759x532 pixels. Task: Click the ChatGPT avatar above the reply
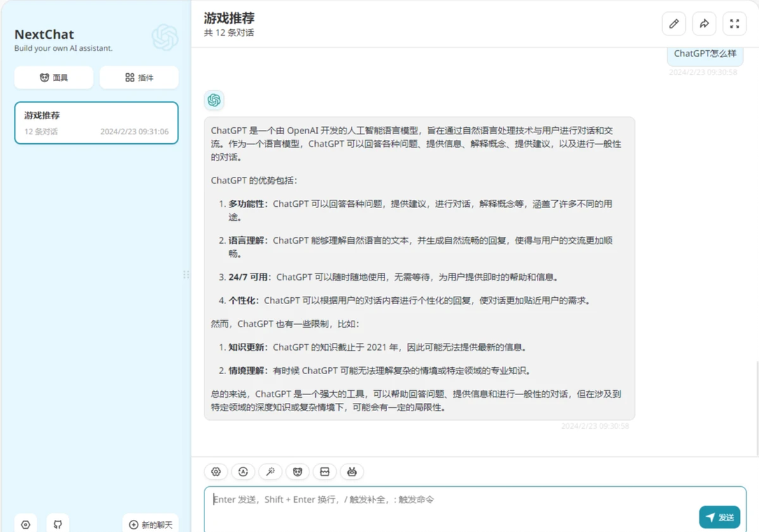click(x=214, y=100)
